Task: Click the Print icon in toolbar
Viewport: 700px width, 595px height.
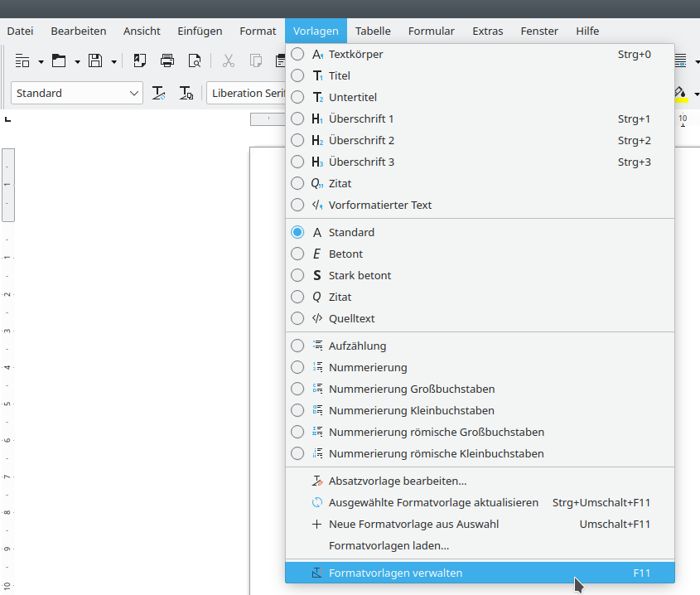Action: (x=167, y=60)
